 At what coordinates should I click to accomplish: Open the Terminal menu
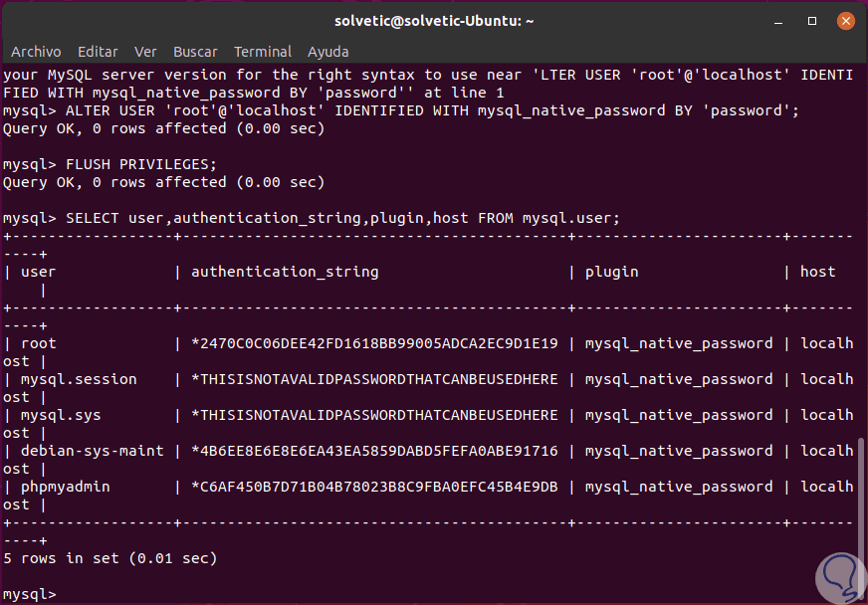263,52
